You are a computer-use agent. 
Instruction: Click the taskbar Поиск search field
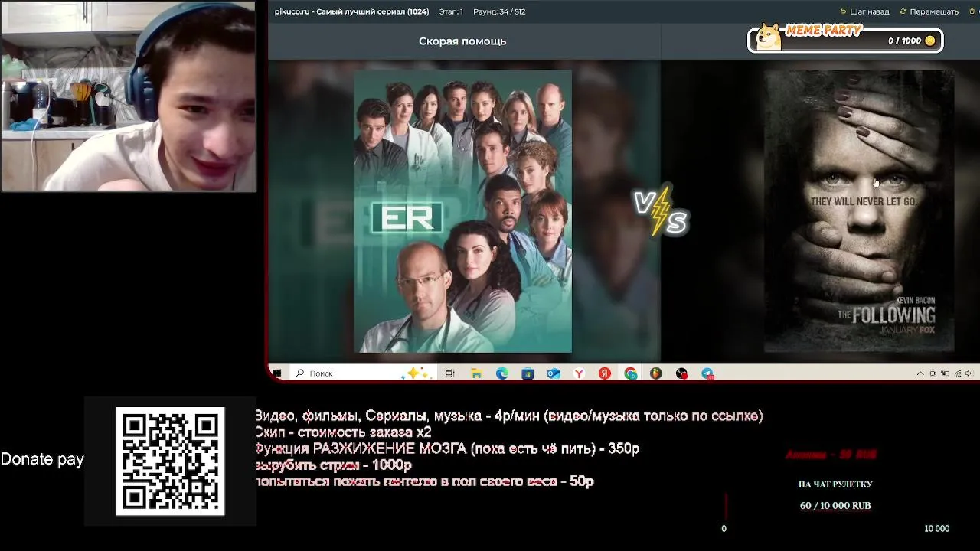pos(363,373)
